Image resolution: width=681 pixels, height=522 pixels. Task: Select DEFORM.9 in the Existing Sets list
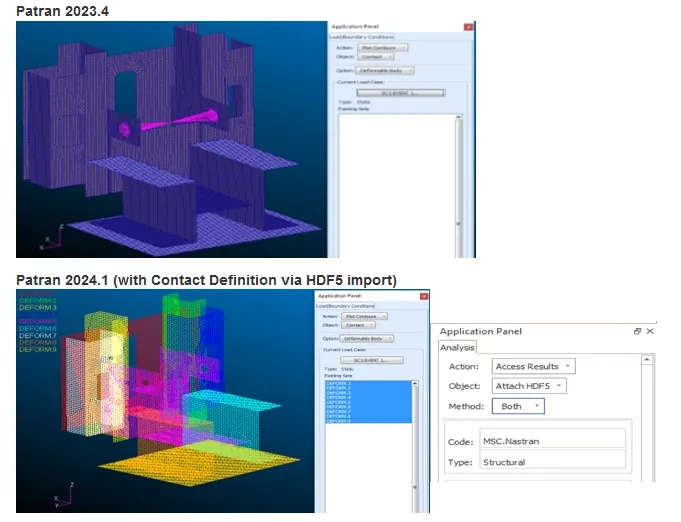pyautogui.click(x=369, y=421)
